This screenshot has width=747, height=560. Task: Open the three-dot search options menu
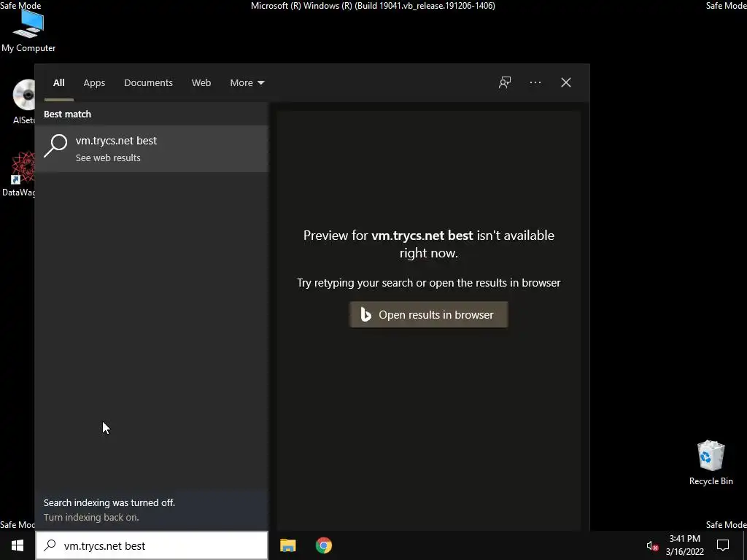(x=535, y=82)
